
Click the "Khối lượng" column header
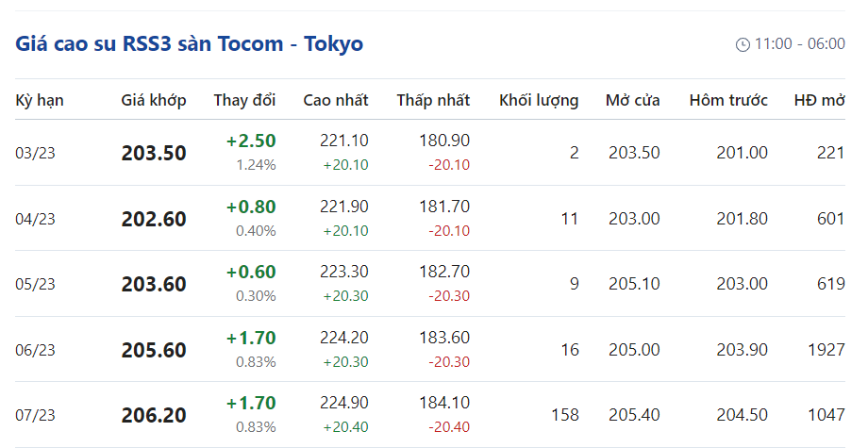539,100
